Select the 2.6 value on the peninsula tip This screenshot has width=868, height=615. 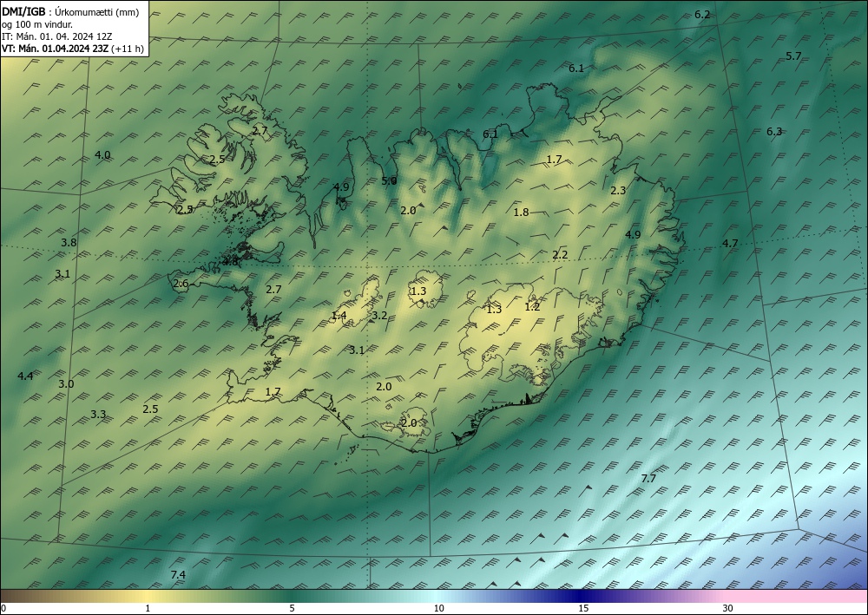[181, 284]
